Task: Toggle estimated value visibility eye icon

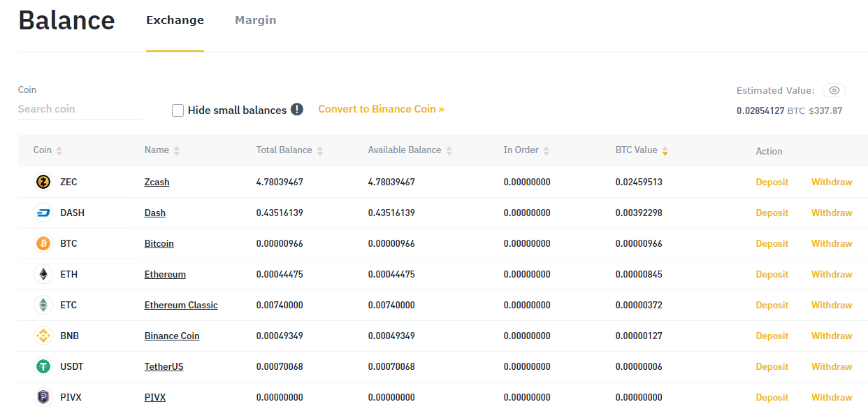Action: (834, 90)
